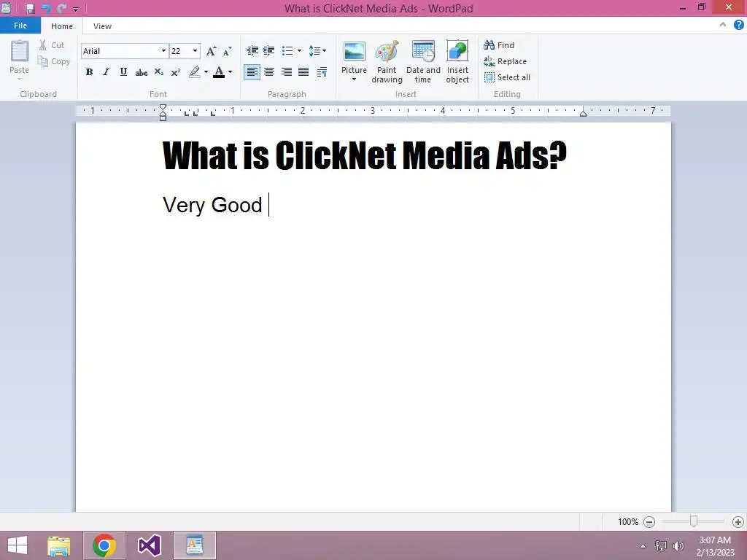Image resolution: width=747 pixels, height=560 pixels.
Task: Click the text Very Good in document
Action: pos(212,205)
